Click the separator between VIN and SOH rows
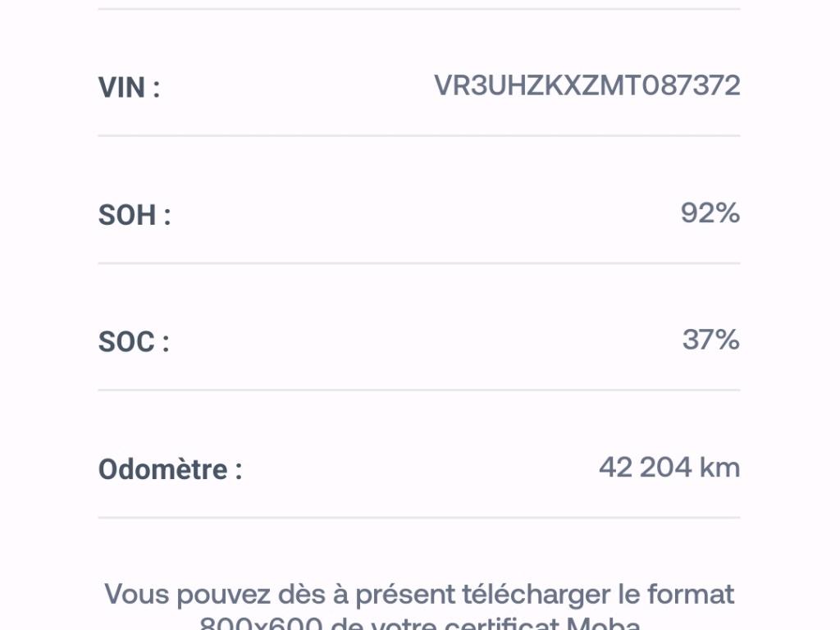840x630 pixels. pos(418,135)
